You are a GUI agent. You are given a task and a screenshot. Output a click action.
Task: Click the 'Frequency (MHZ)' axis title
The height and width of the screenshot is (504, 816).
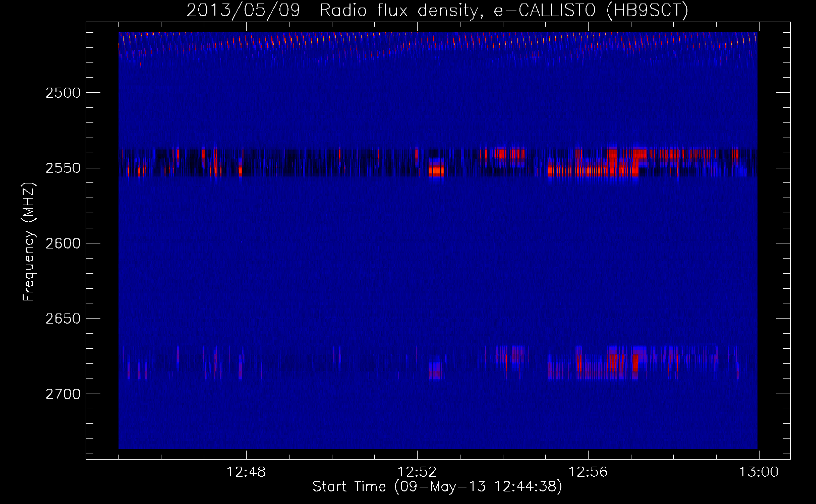pyautogui.click(x=29, y=242)
